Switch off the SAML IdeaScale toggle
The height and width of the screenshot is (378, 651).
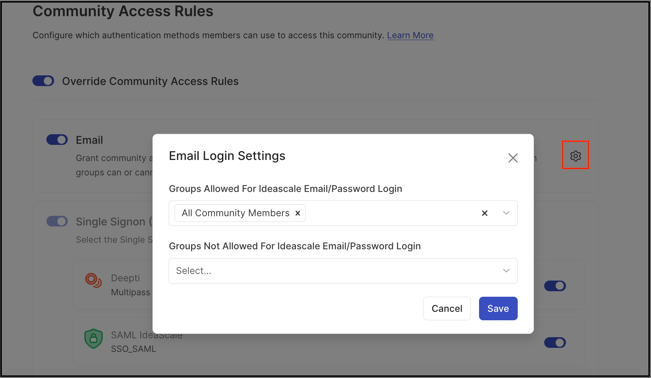point(555,342)
